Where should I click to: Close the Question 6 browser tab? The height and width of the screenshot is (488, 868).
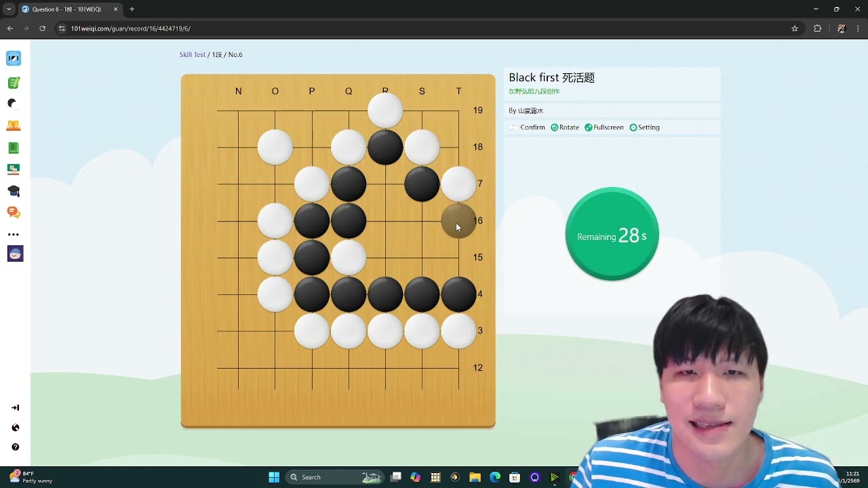pyautogui.click(x=115, y=9)
